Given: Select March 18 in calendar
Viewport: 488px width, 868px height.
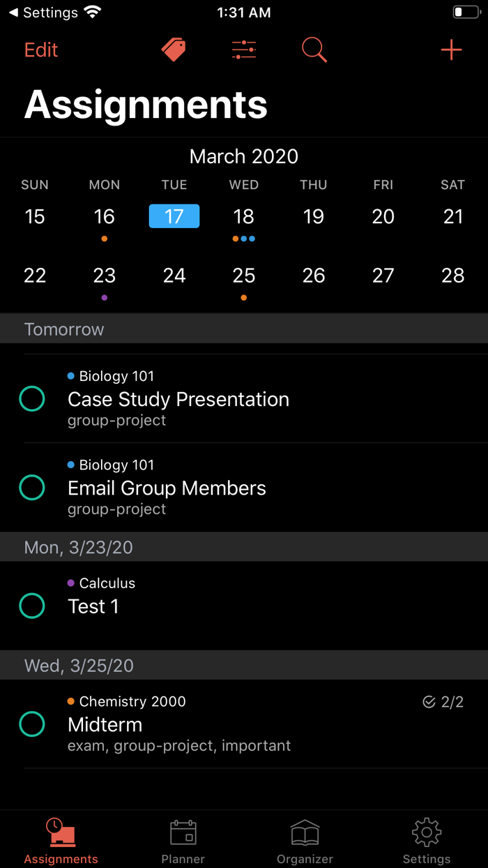Looking at the screenshot, I should click(244, 217).
